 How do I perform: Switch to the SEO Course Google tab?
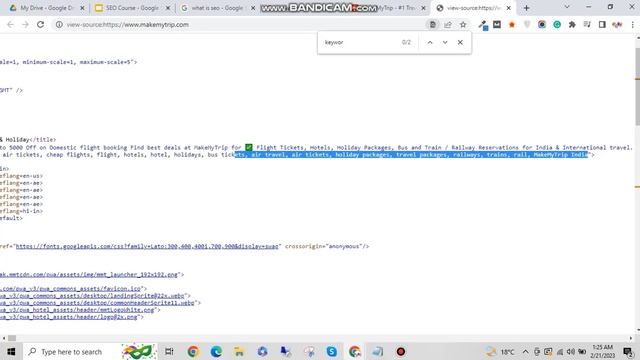(132, 8)
